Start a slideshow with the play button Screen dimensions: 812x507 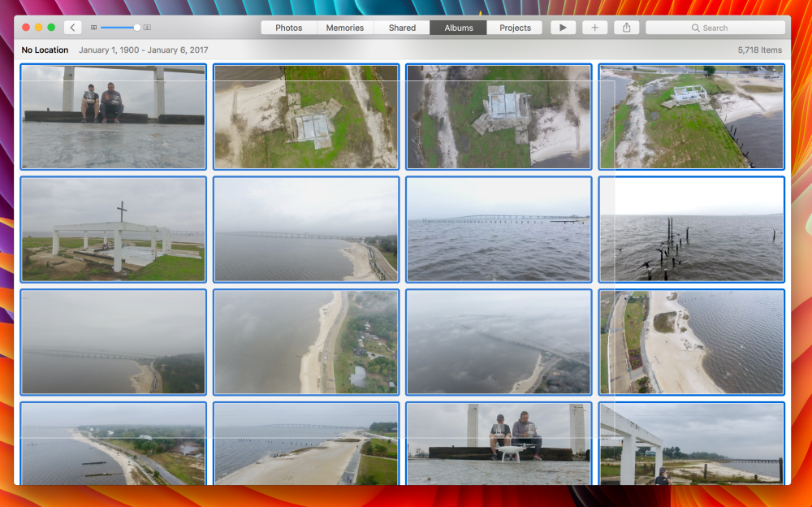pyautogui.click(x=563, y=28)
